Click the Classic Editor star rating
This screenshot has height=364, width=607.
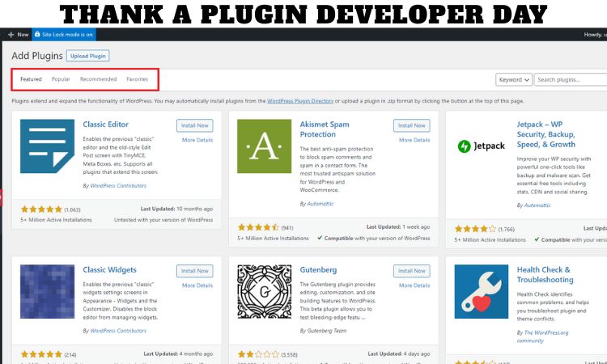tap(41, 210)
